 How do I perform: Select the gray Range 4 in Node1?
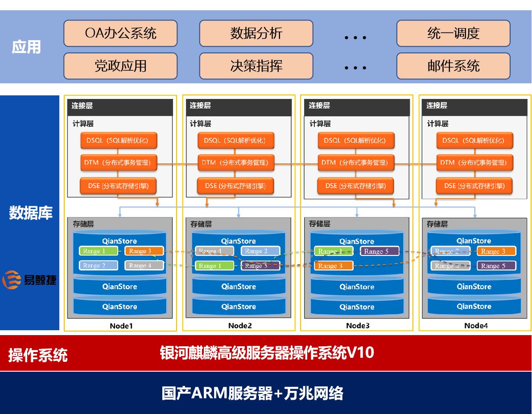click(x=144, y=266)
